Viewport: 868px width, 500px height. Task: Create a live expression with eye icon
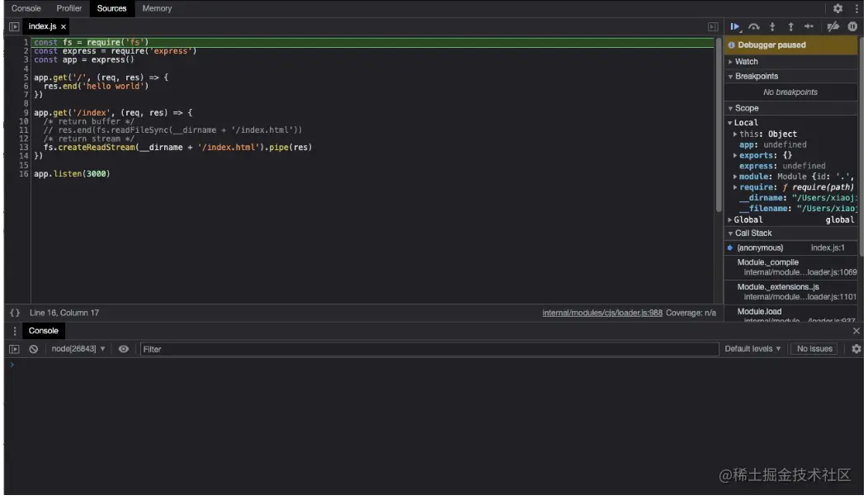[124, 349]
